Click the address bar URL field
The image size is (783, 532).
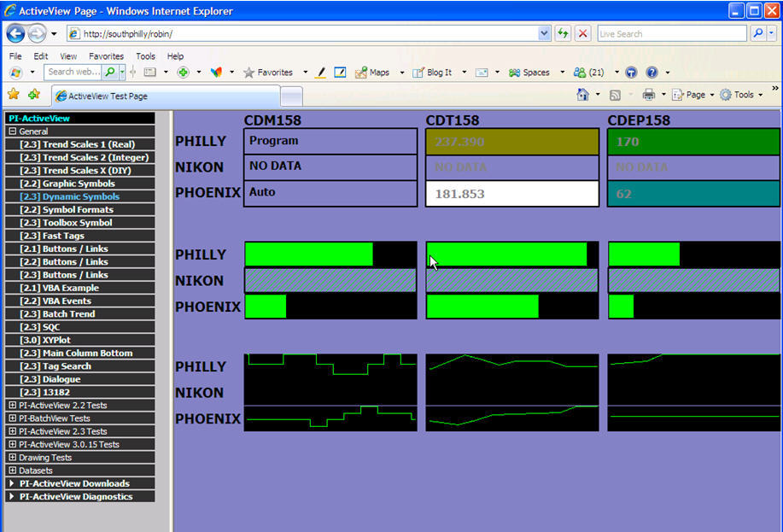[302, 33]
